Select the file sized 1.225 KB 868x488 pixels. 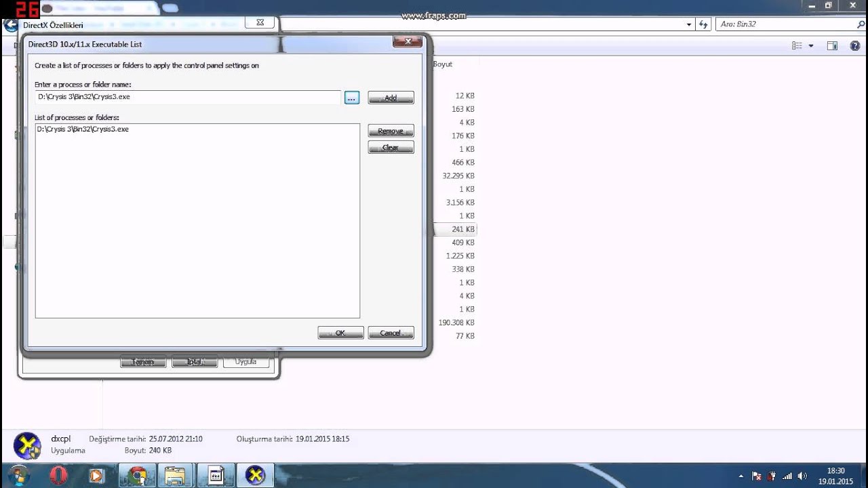[460, 256]
